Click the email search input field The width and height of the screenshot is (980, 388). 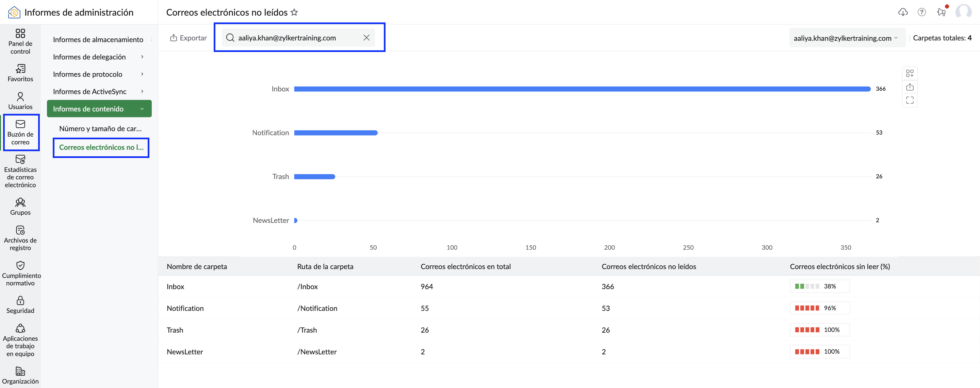click(293, 38)
